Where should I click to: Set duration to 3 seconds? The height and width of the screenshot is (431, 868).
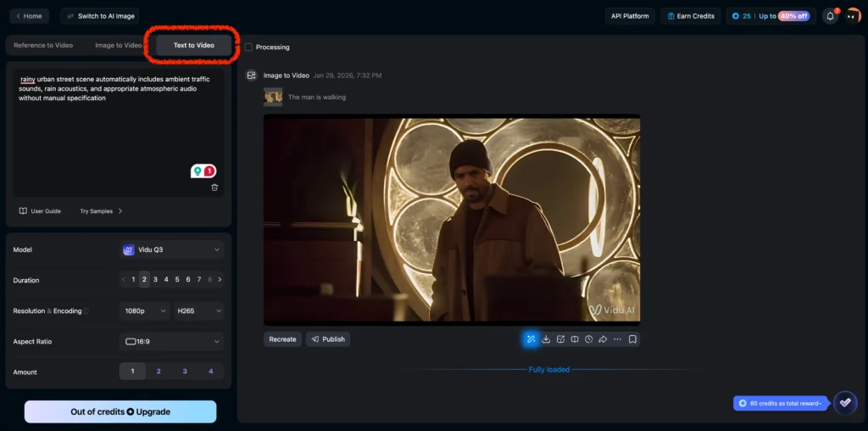(x=156, y=280)
